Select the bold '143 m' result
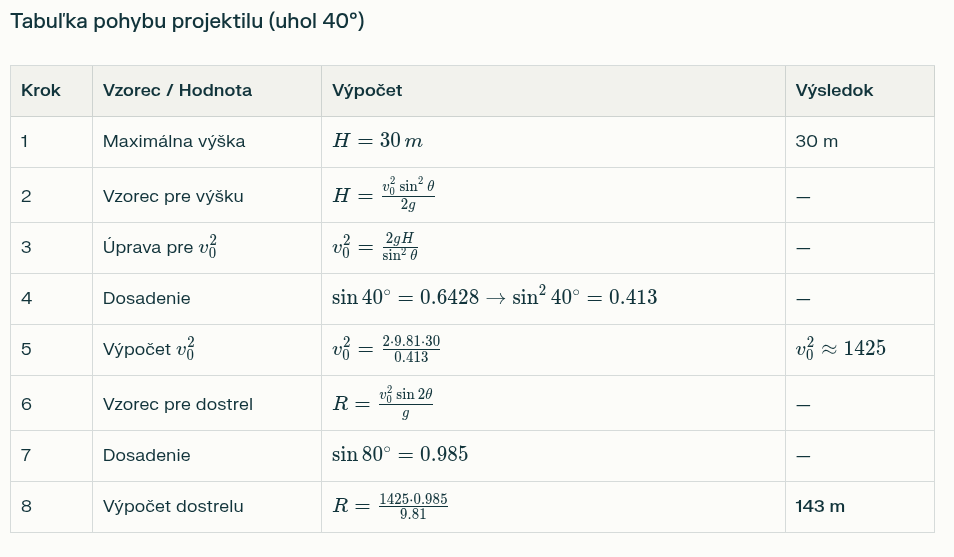Screen dimensions: 954x557 pyautogui.click(x=820, y=506)
